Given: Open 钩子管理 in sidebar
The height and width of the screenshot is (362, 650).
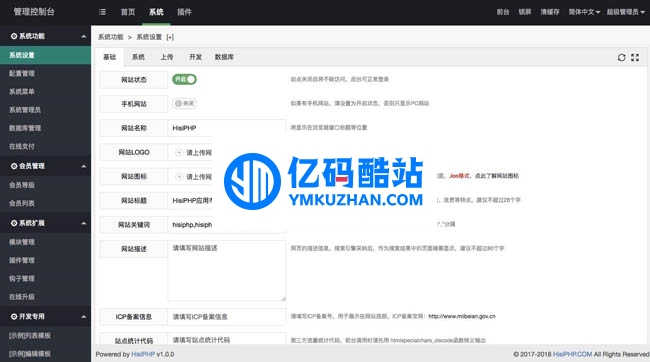Looking at the screenshot, I should pyautogui.click(x=45, y=279).
